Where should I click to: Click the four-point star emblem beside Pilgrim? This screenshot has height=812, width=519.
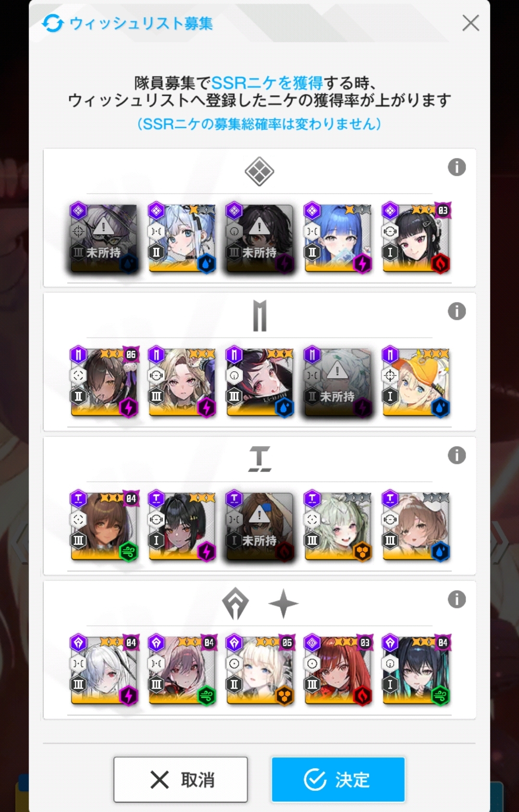[x=283, y=604]
